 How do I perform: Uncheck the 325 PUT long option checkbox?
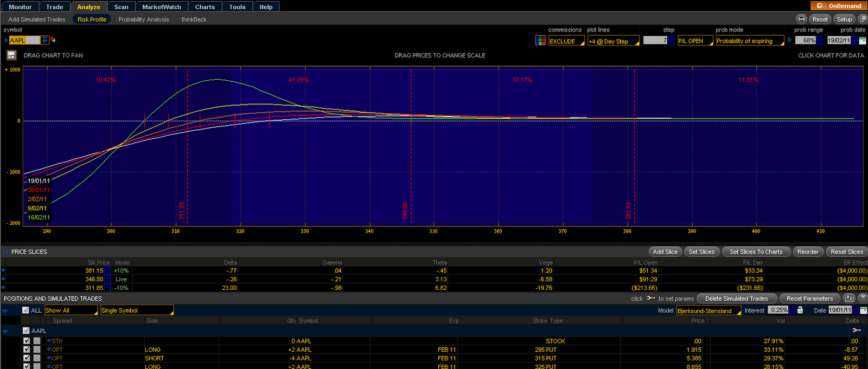click(27, 366)
